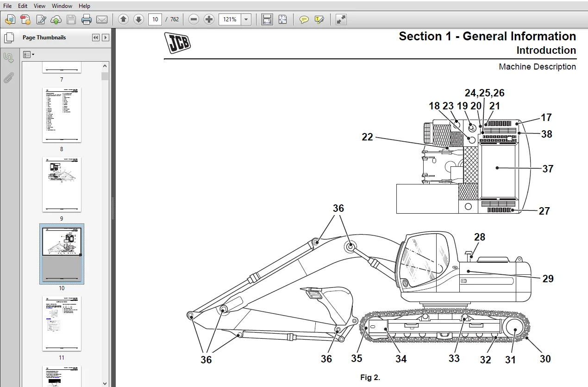The height and width of the screenshot is (387, 588).
Task: Click callout number 38 in diagram
Action: click(x=547, y=134)
